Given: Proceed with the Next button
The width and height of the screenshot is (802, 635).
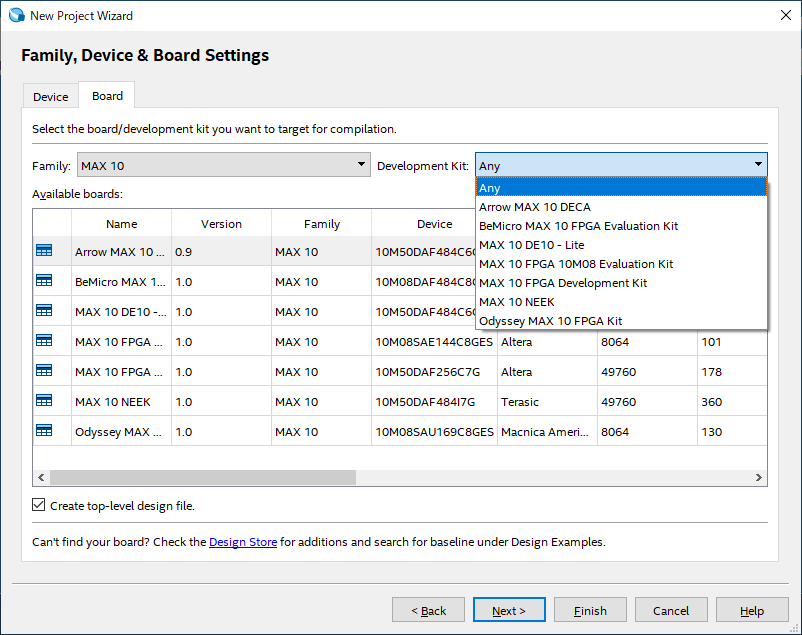Looking at the screenshot, I should pos(509,610).
